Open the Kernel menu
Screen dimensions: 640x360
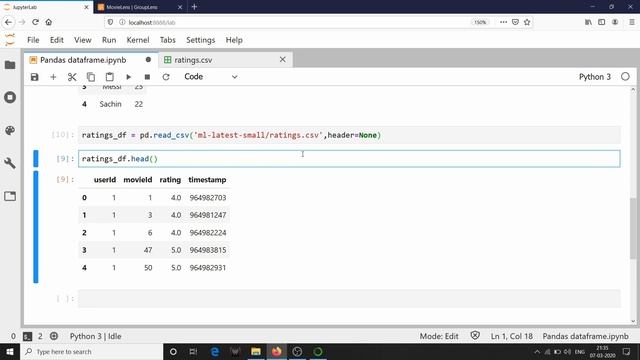pos(138,40)
